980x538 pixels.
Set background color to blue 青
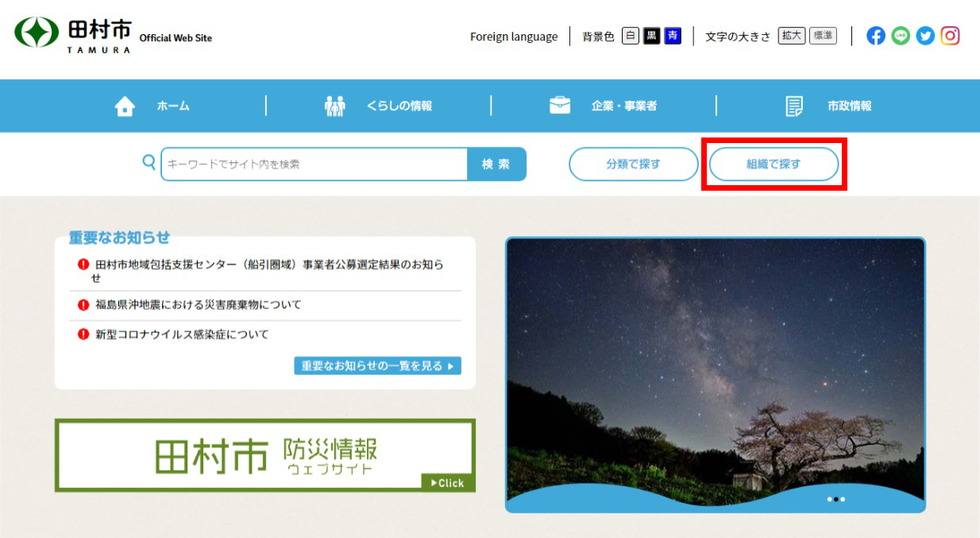point(673,36)
